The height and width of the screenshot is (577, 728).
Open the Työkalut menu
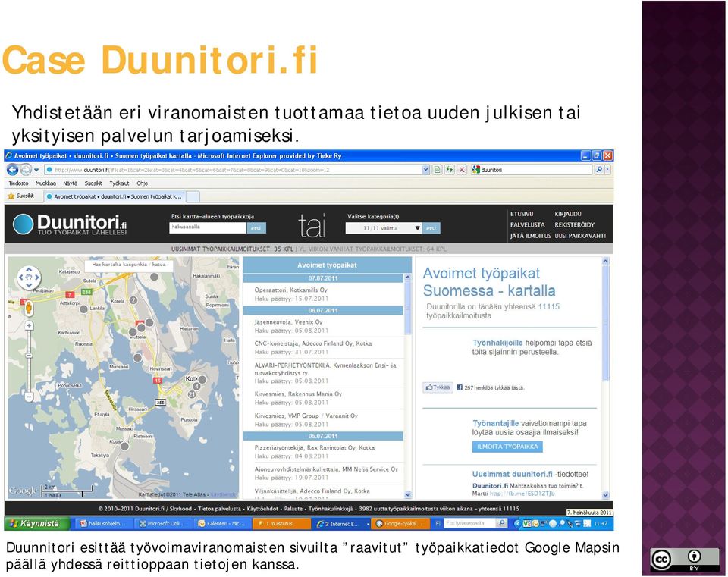click(119, 183)
